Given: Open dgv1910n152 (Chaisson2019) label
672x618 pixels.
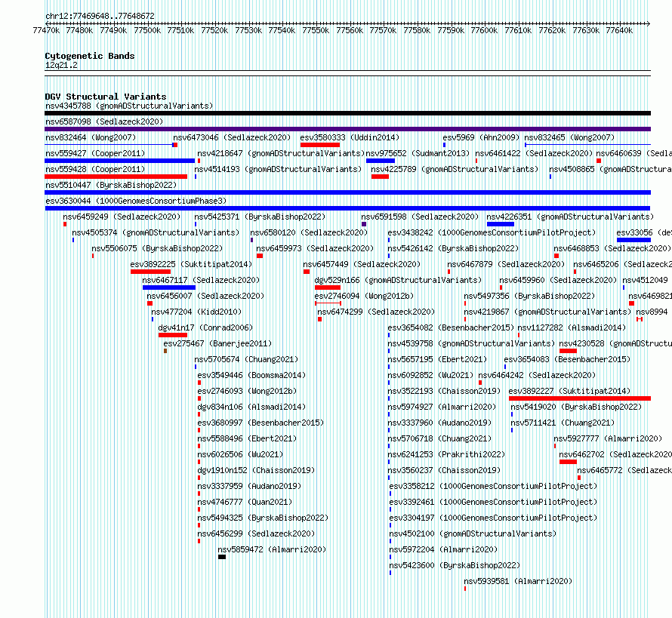Looking at the screenshot, I should (x=256, y=470).
